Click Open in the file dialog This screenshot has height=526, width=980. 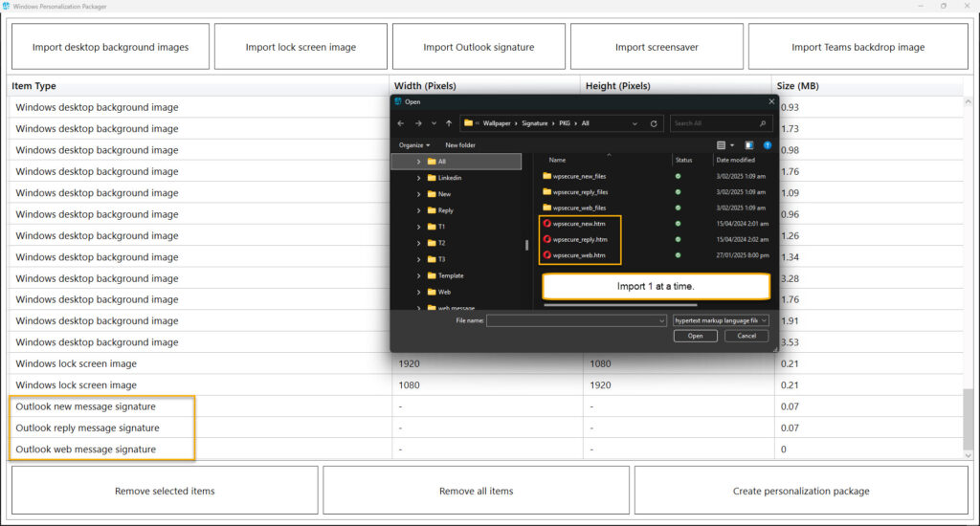pos(695,336)
